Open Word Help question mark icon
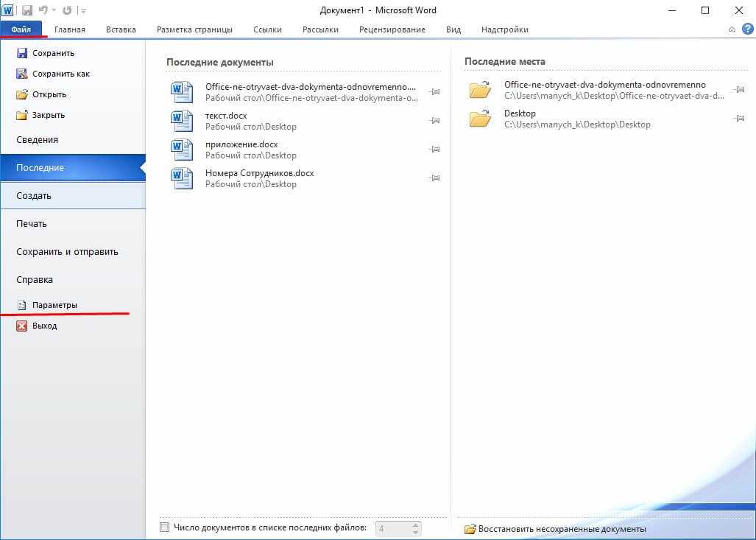This screenshot has height=540, width=756. [747, 29]
